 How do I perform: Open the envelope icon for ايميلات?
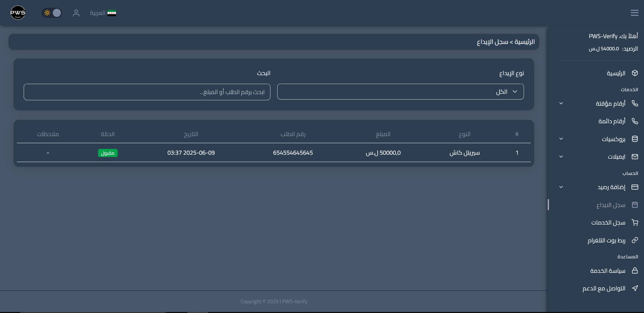(635, 156)
